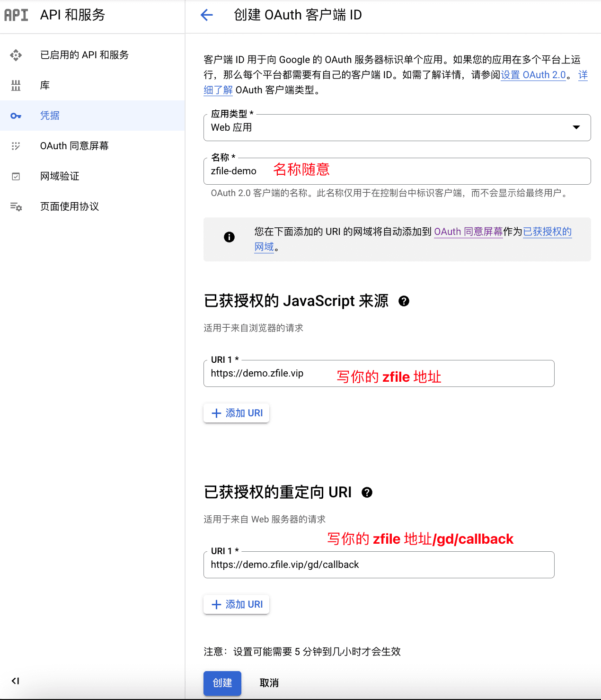601x700 pixels.
Task: Click the back arrow beside the page title
Action: click(207, 15)
